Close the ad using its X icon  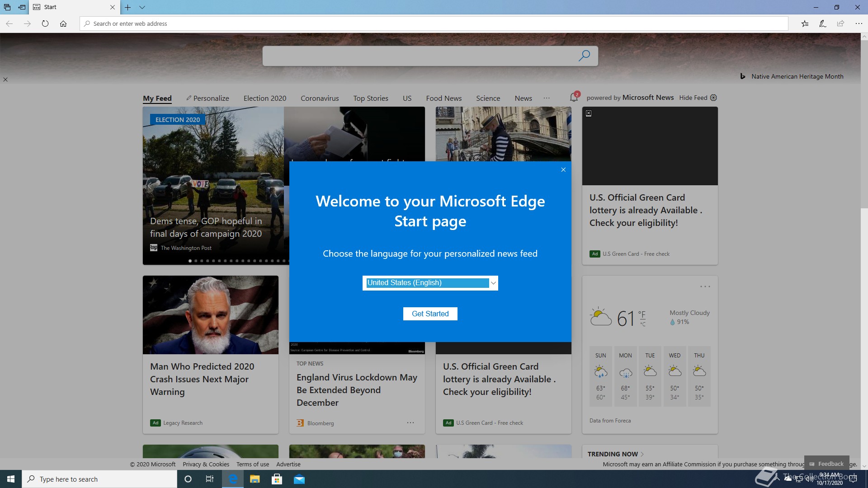pos(589,113)
